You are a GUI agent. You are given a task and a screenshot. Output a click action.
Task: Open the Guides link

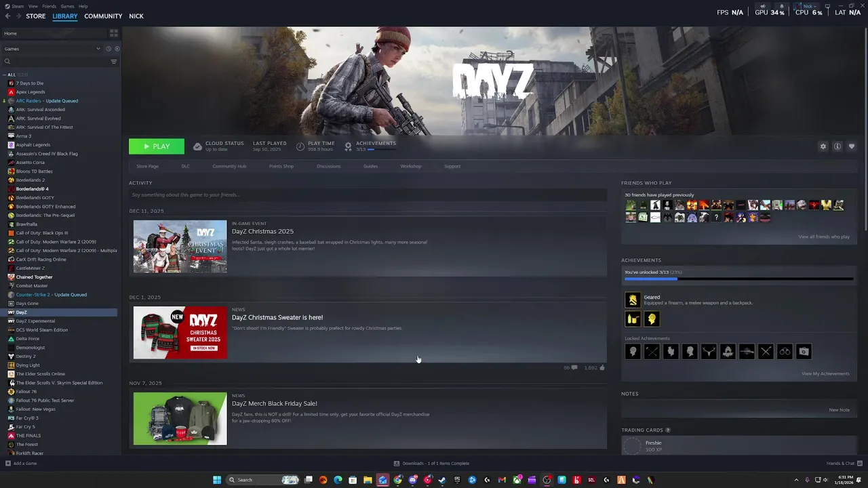tap(370, 166)
